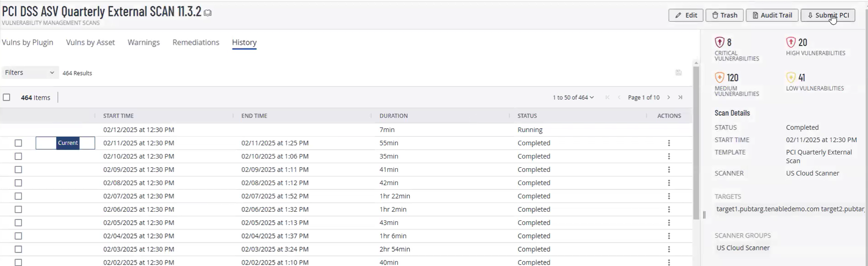Click the side panel resize handle
The image size is (868, 266).
tap(704, 215)
